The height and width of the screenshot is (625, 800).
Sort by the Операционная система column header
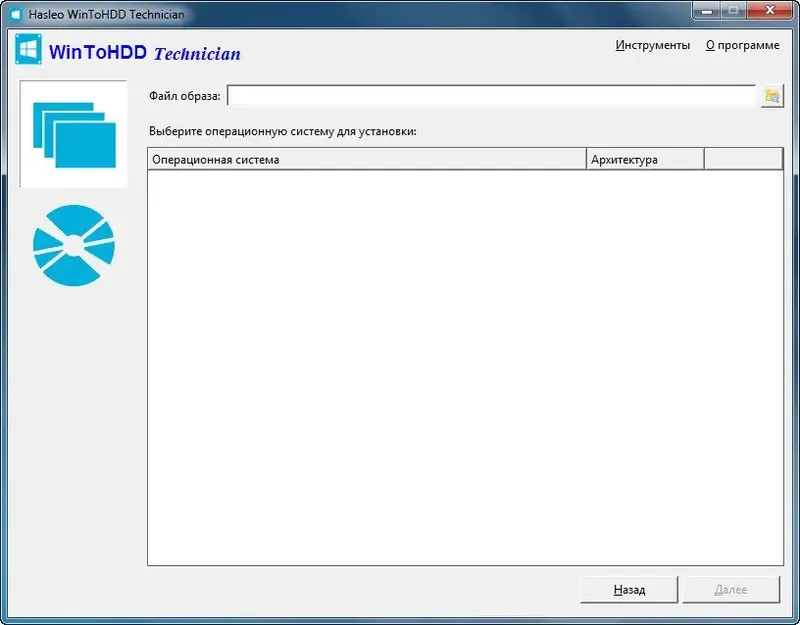[x=367, y=158]
